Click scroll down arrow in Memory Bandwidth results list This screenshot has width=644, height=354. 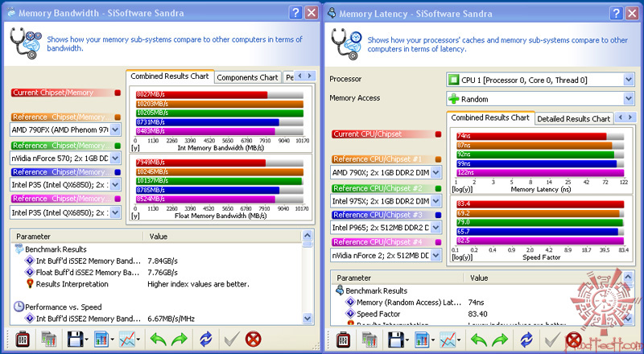[x=308, y=319]
